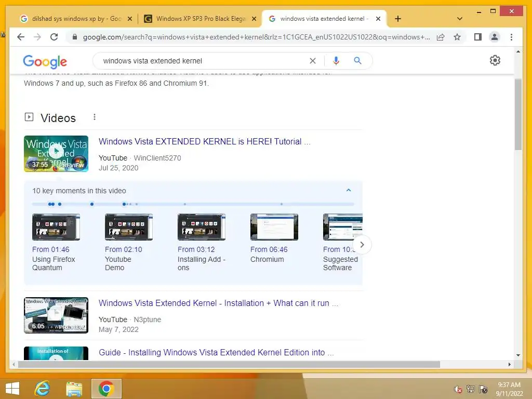Jump to From 06:46 Chromium moment

tap(269, 255)
